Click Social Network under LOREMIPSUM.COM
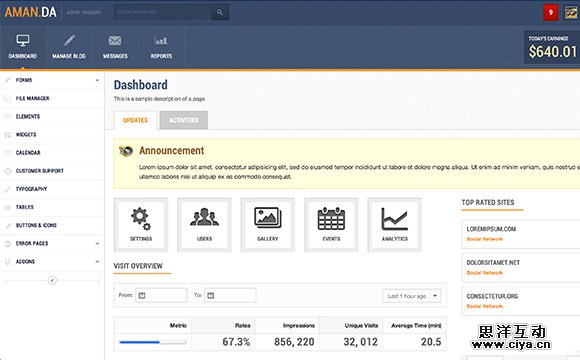The height and width of the screenshot is (360, 580). tap(485, 239)
